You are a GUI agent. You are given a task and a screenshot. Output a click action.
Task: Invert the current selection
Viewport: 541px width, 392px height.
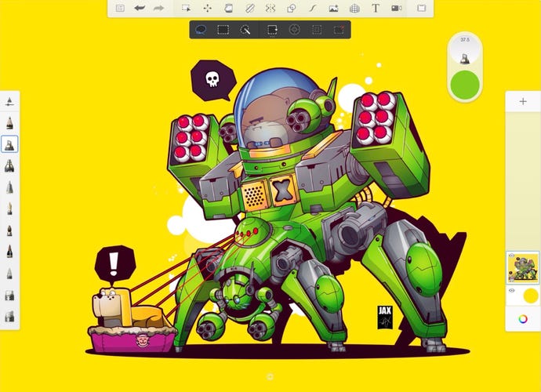(x=317, y=30)
